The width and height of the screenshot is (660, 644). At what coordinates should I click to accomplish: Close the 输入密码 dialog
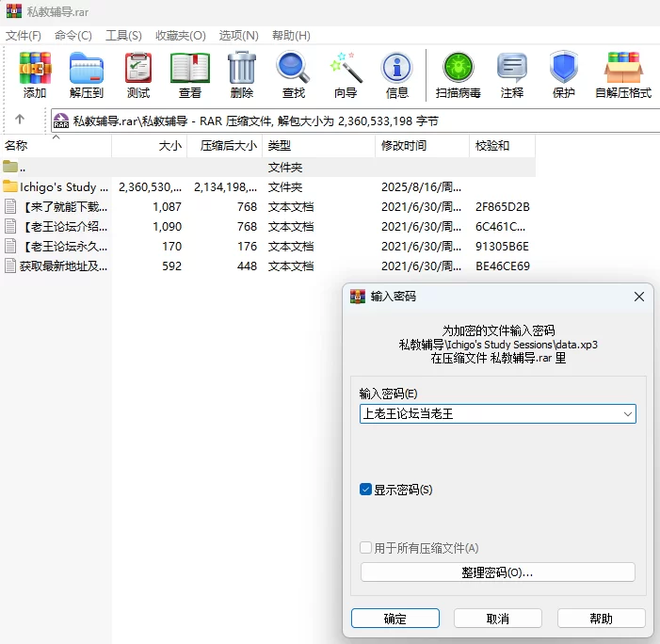pos(639,297)
